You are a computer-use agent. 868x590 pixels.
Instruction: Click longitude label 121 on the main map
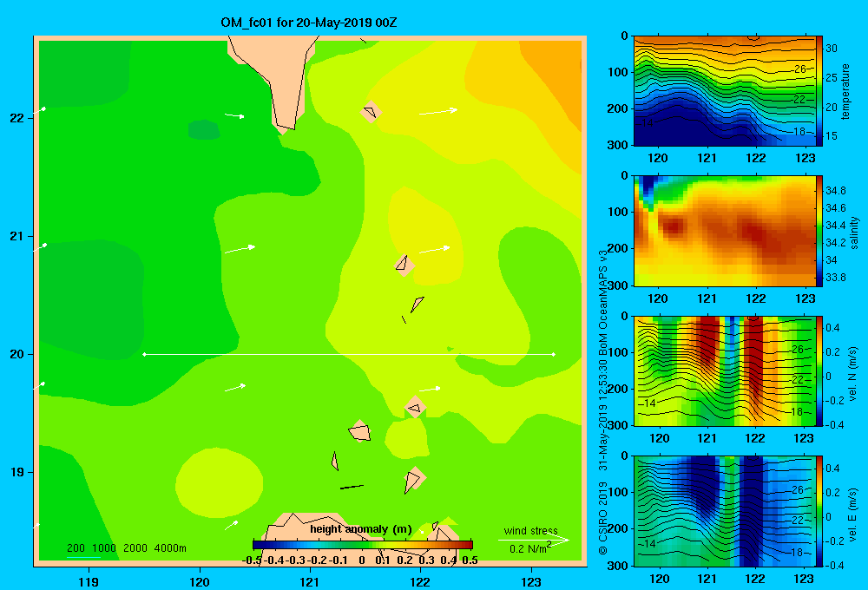(x=310, y=581)
